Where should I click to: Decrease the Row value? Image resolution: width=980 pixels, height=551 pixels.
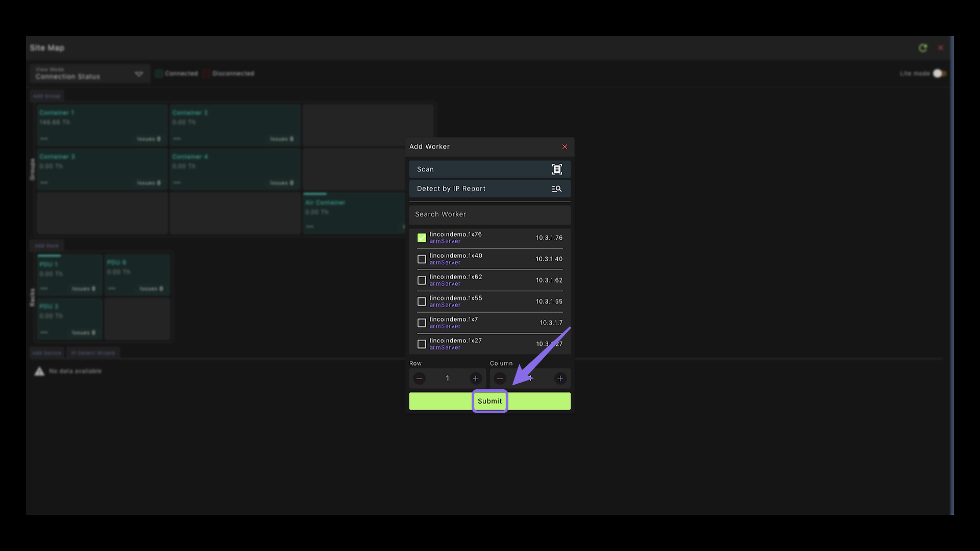point(419,379)
